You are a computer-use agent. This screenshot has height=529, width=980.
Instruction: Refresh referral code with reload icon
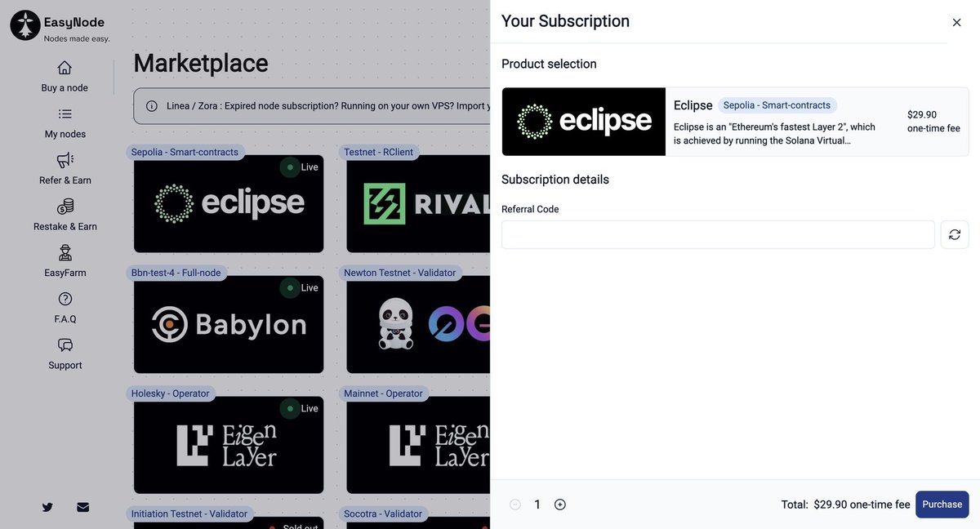955,234
